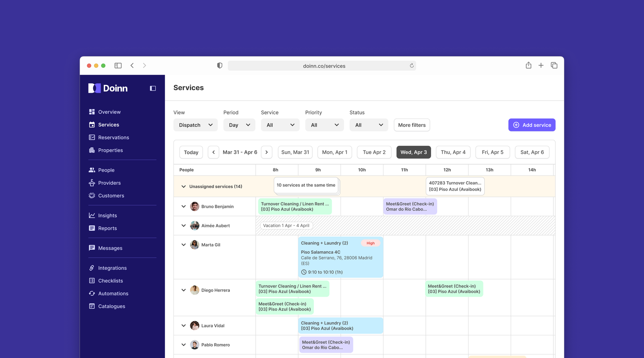Show the tab overview

click(554, 65)
